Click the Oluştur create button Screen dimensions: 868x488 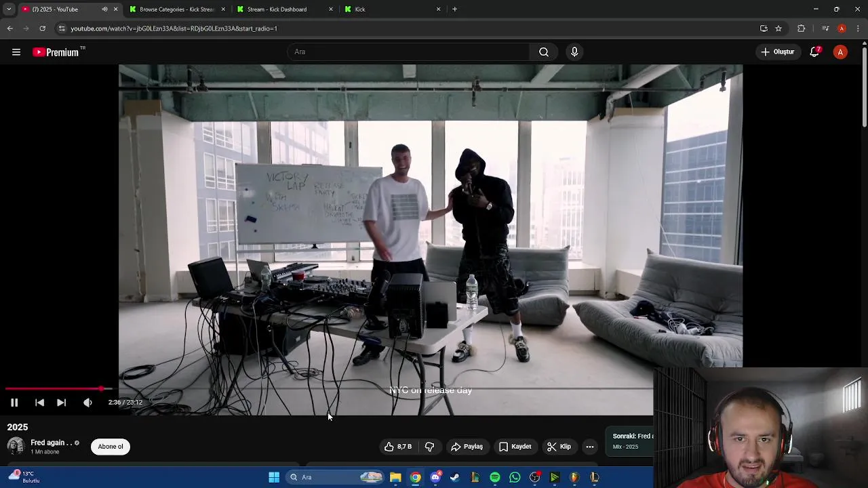point(778,52)
